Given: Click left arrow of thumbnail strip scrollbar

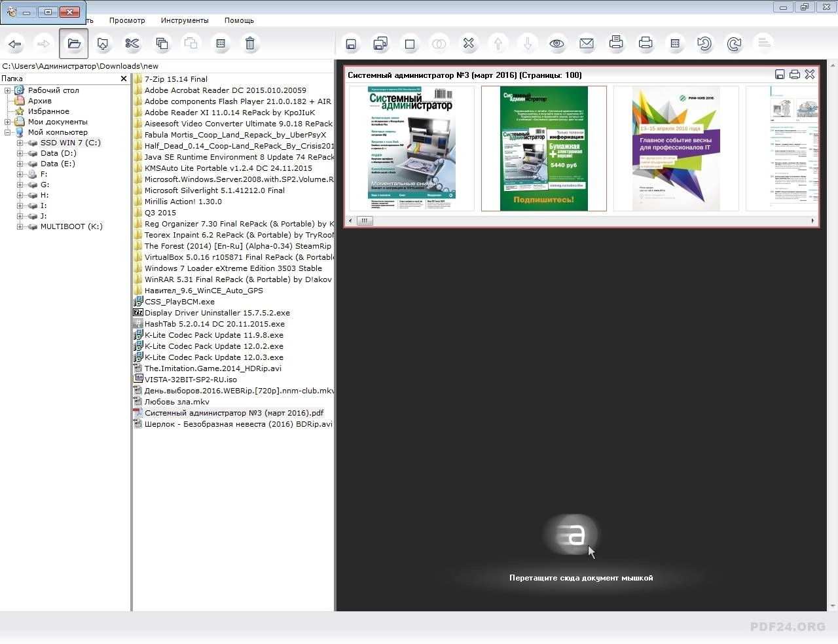Looking at the screenshot, I should click(351, 221).
